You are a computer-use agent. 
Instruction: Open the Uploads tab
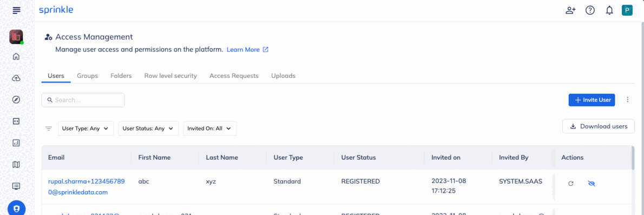click(x=284, y=76)
